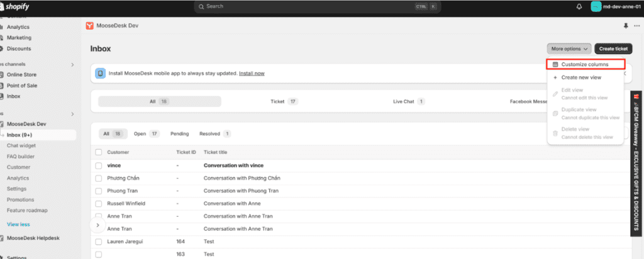Click the Create ticket button

click(613, 49)
